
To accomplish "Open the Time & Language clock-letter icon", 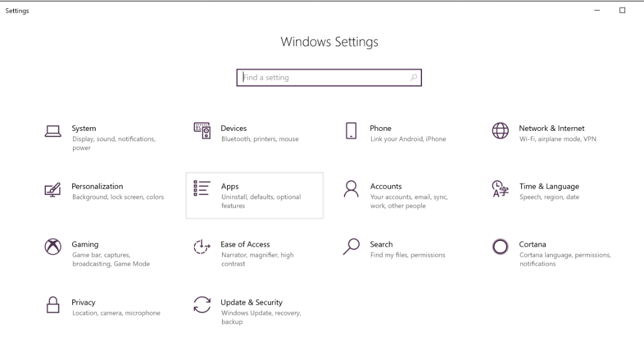I will click(500, 189).
